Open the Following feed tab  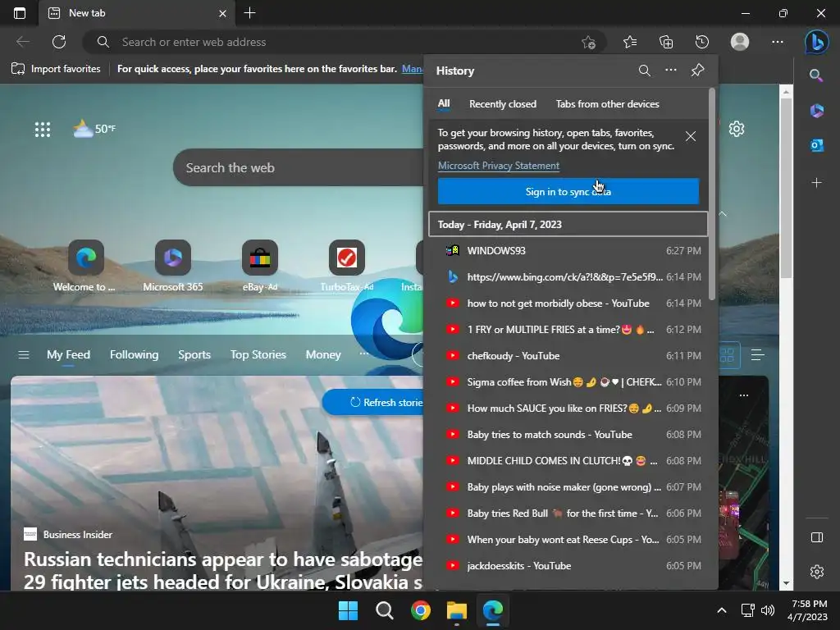pos(134,354)
